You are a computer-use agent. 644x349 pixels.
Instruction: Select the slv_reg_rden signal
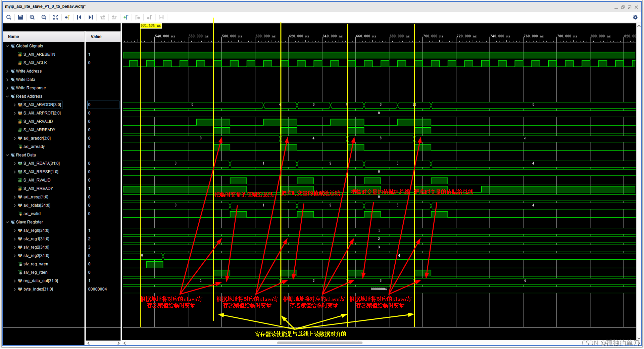[x=35, y=272]
